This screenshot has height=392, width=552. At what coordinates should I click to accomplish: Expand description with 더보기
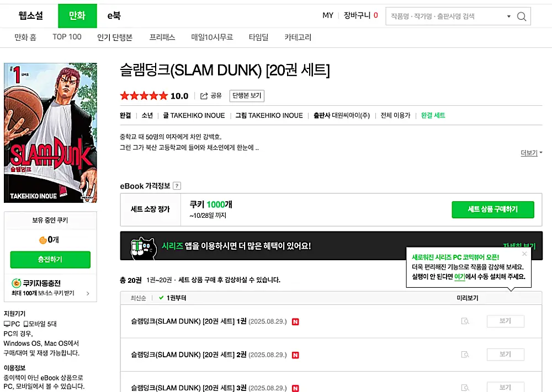click(531, 153)
